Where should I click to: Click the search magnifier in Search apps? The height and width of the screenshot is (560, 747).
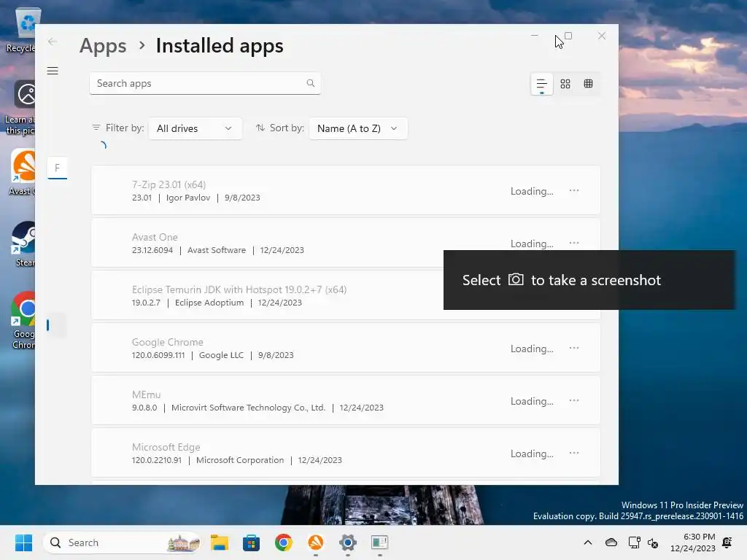click(311, 83)
